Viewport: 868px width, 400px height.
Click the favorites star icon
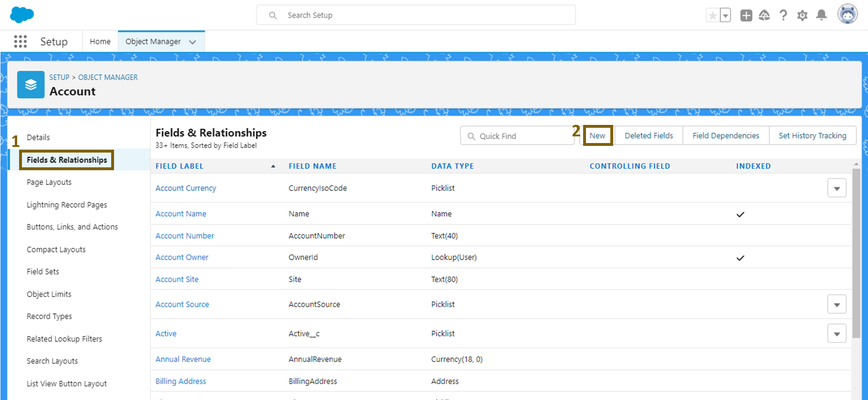pyautogui.click(x=712, y=15)
